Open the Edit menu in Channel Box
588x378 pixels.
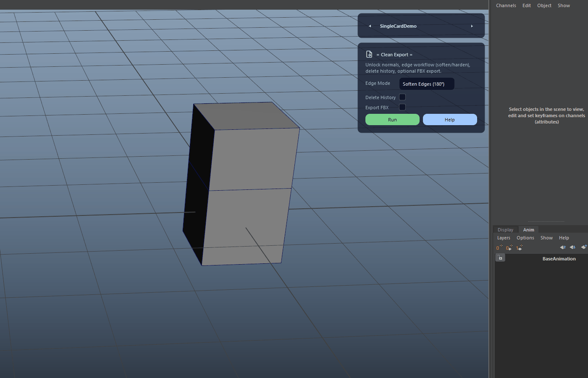[527, 5]
